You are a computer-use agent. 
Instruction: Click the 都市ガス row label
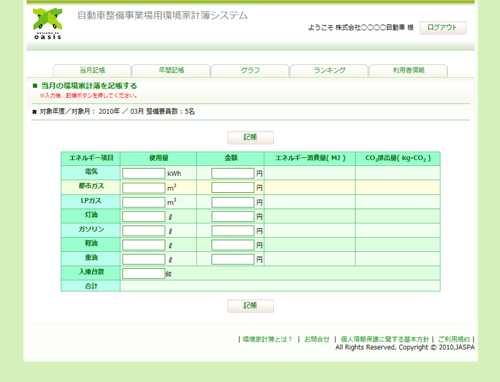point(91,186)
